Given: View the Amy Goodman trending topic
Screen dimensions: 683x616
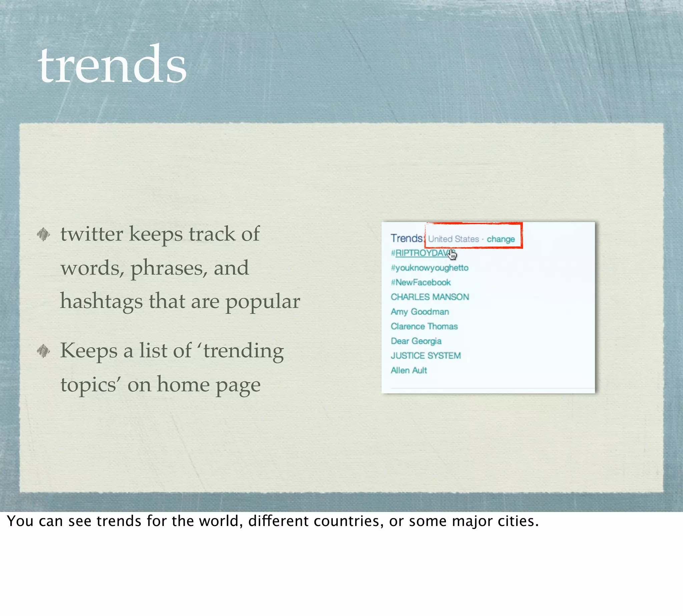Looking at the screenshot, I should coord(420,312).
